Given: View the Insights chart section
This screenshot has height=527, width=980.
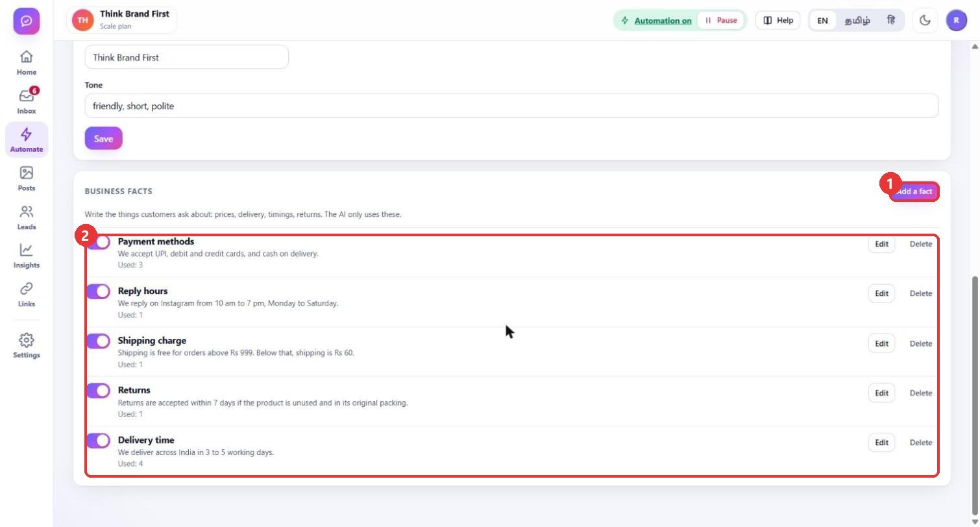Looking at the screenshot, I should click(27, 256).
